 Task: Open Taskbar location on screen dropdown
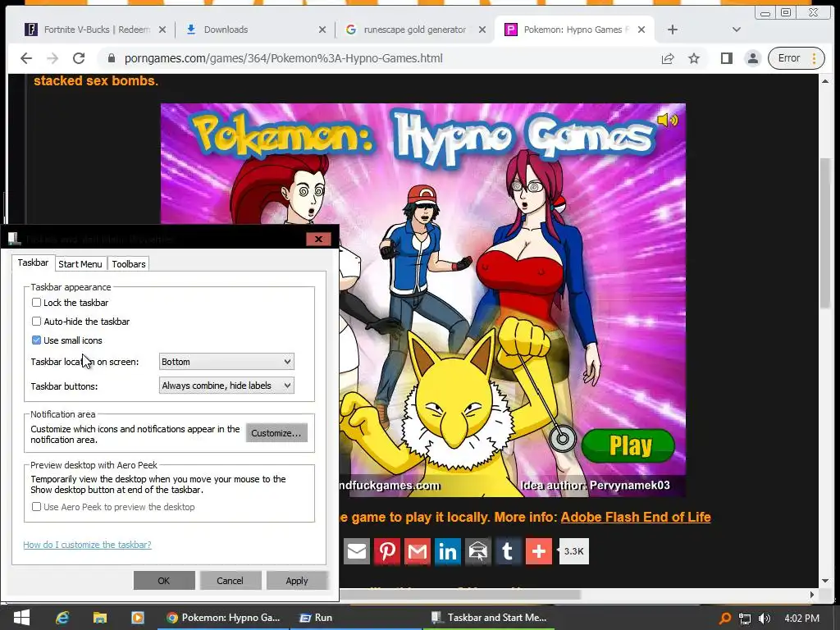click(x=226, y=362)
